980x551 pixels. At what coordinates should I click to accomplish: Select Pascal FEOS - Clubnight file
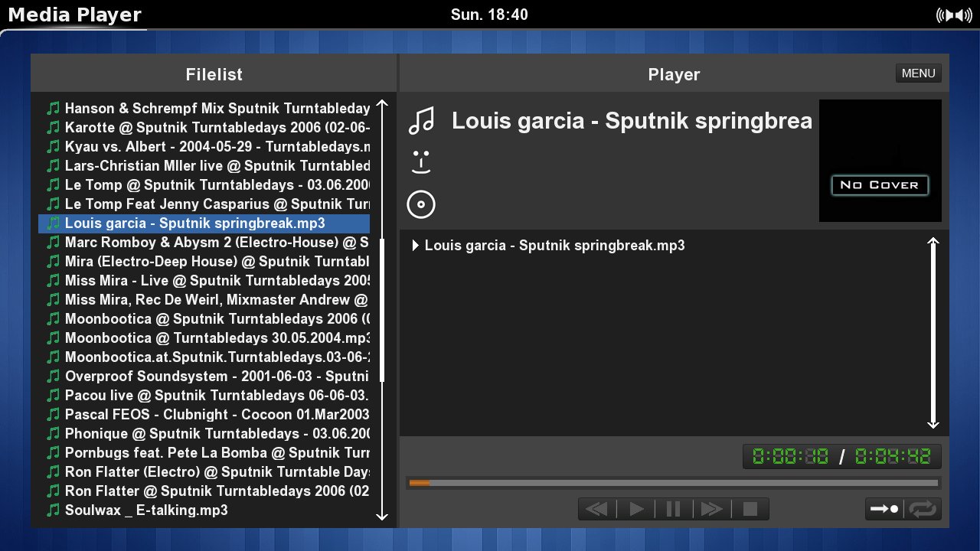click(207, 414)
